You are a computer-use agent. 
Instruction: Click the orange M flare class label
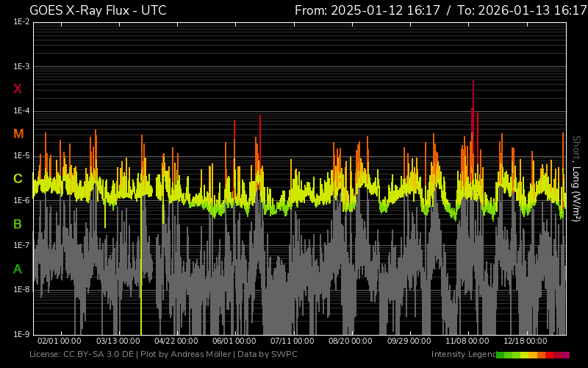point(18,134)
